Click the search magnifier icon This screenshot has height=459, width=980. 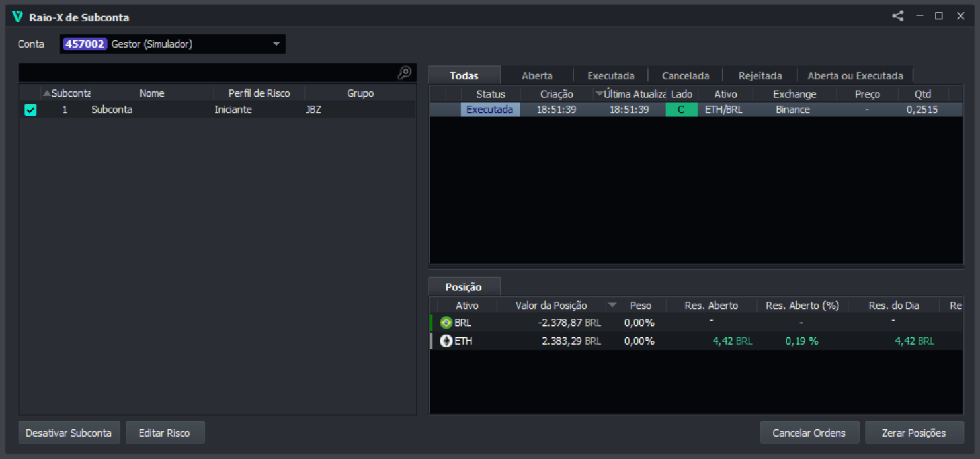[404, 73]
